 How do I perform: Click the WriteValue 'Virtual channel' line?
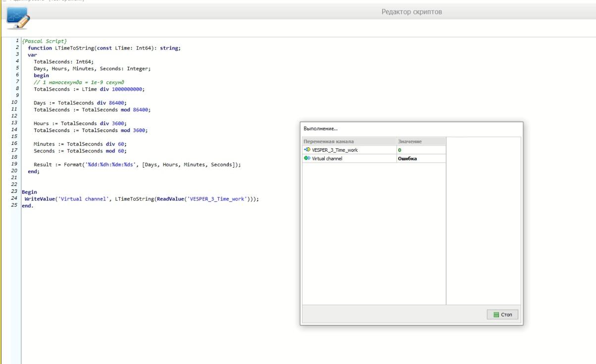click(142, 199)
